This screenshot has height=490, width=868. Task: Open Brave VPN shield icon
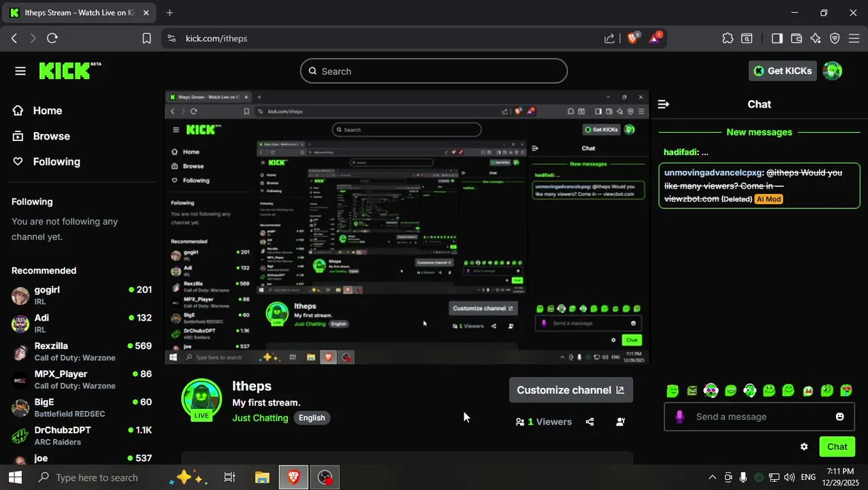click(x=835, y=38)
